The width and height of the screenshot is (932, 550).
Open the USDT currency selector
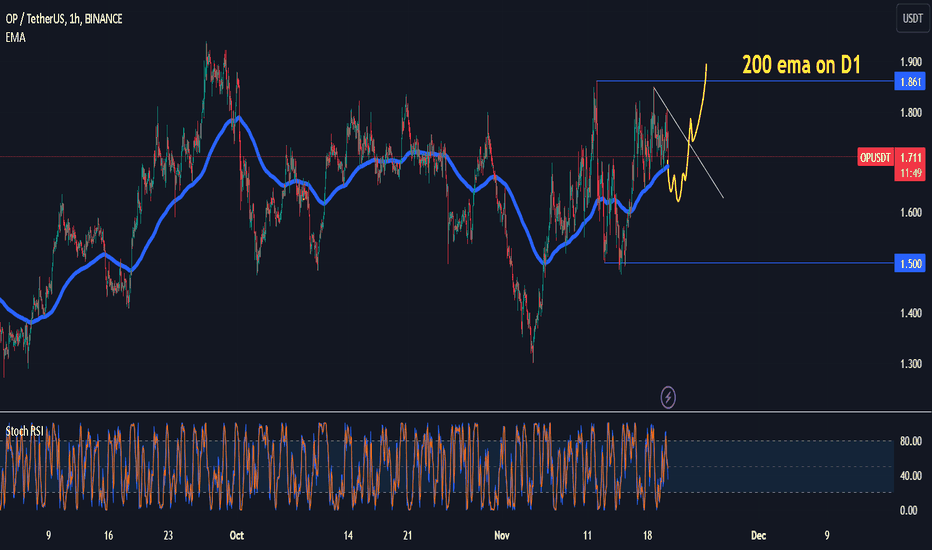(912, 18)
